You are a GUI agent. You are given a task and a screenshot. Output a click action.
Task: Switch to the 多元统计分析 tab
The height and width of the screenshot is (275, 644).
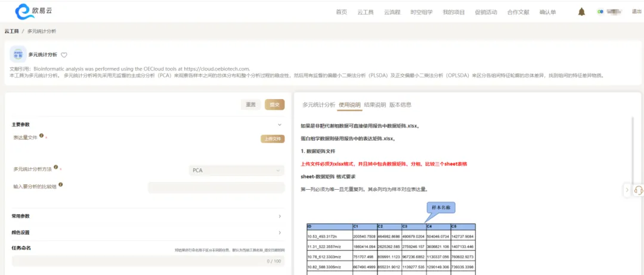pos(318,105)
